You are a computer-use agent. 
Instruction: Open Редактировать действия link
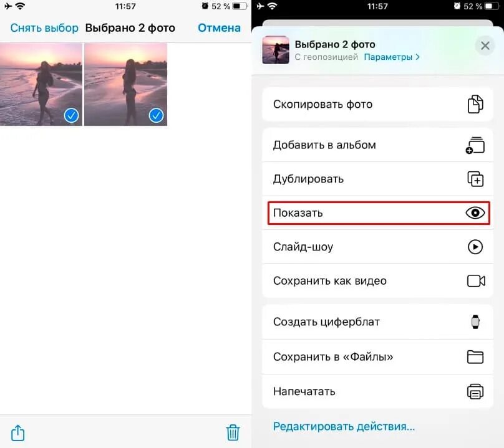(344, 426)
